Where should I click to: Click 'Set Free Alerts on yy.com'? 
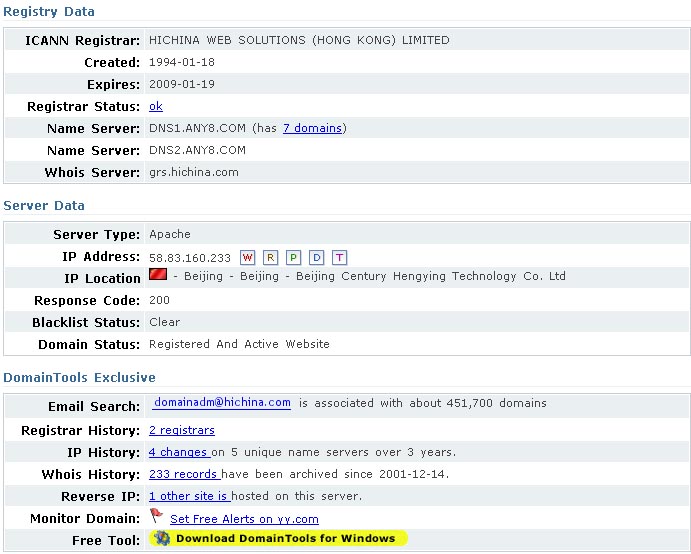(x=244, y=519)
